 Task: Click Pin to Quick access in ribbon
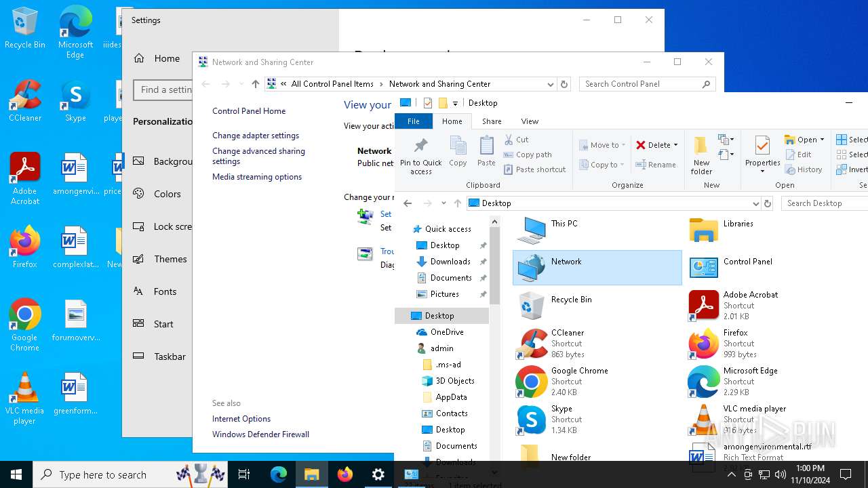(420, 156)
